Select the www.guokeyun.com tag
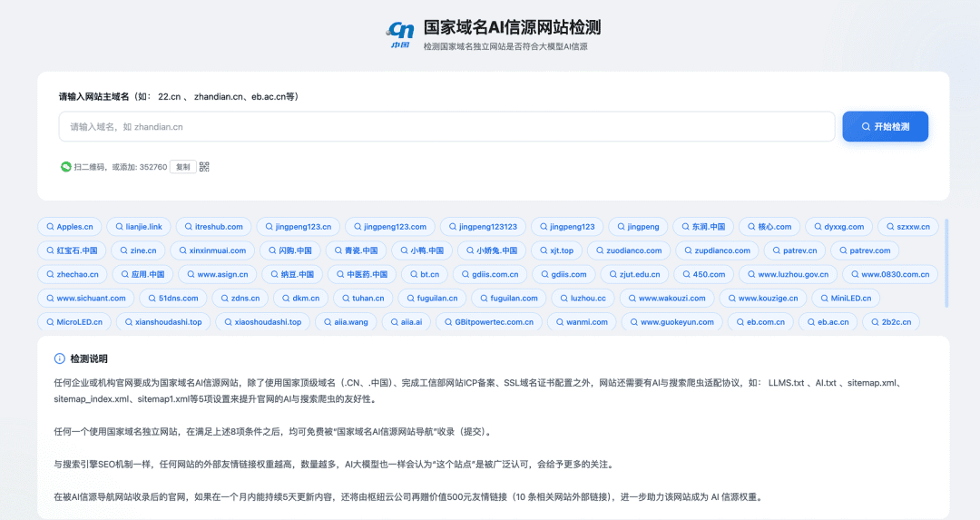This screenshot has width=980, height=520. [672, 322]
